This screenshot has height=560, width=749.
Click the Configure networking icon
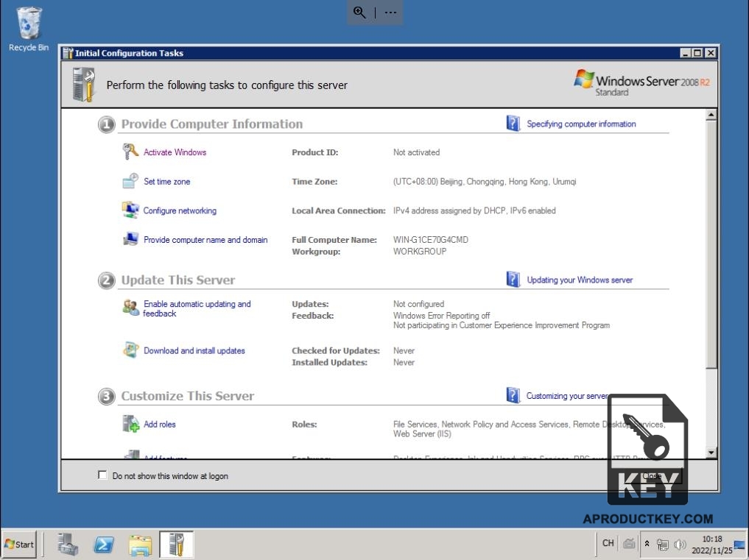(x=130, y=210)
